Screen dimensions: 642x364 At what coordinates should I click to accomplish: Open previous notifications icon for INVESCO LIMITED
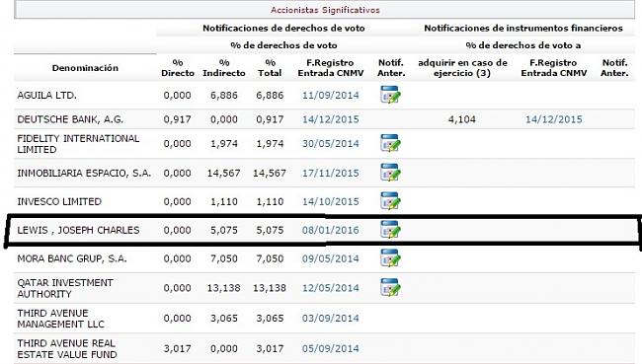pos(390,201)
